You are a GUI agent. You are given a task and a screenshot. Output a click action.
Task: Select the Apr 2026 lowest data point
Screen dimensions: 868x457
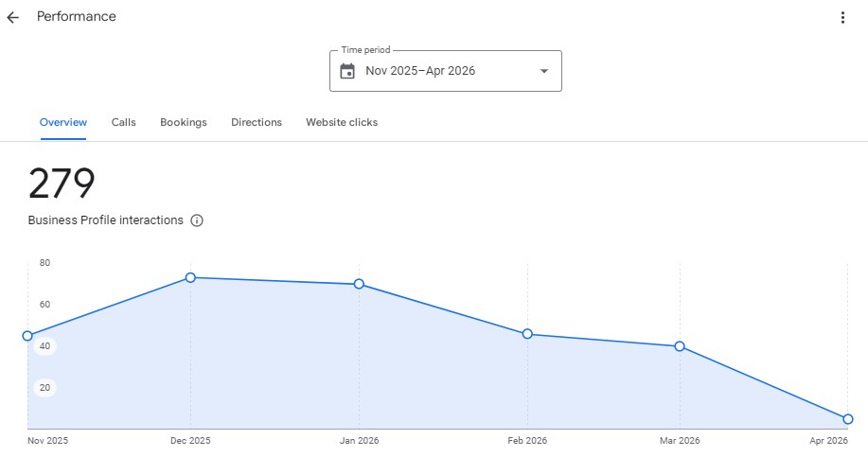pos(848,419)
